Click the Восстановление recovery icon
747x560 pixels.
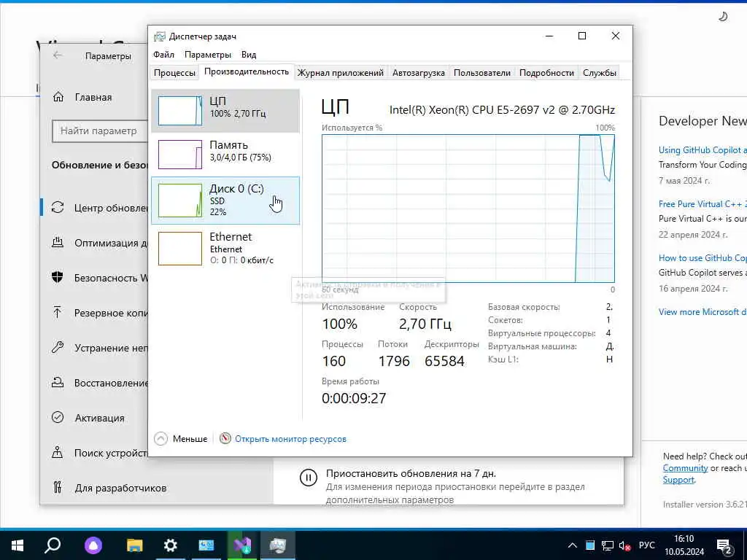pos(58,382)
